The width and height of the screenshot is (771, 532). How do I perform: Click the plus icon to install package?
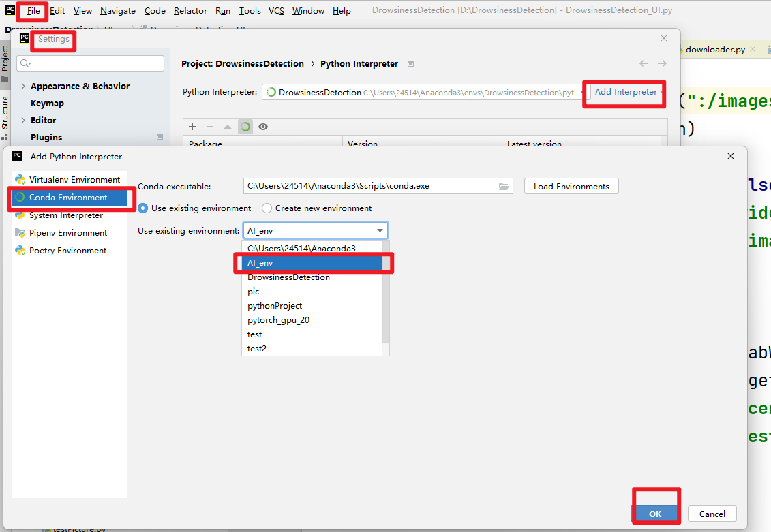192,127
